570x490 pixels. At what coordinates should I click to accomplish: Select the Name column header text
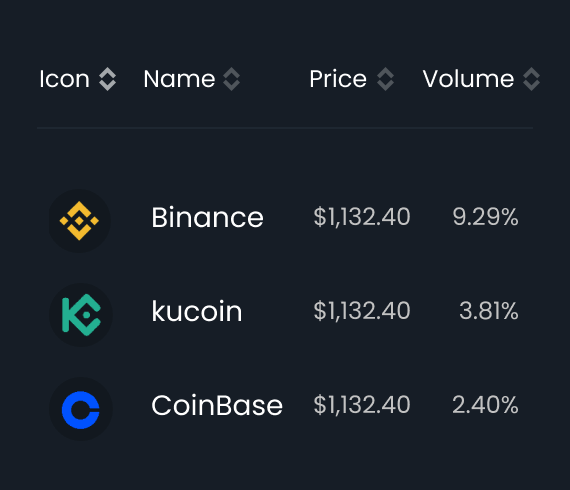[179, 79]
